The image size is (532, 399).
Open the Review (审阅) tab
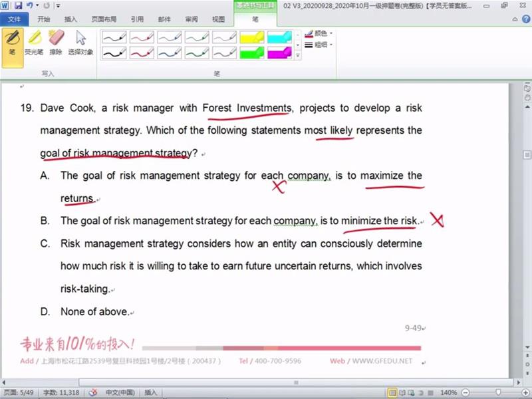tap(192, 19)
